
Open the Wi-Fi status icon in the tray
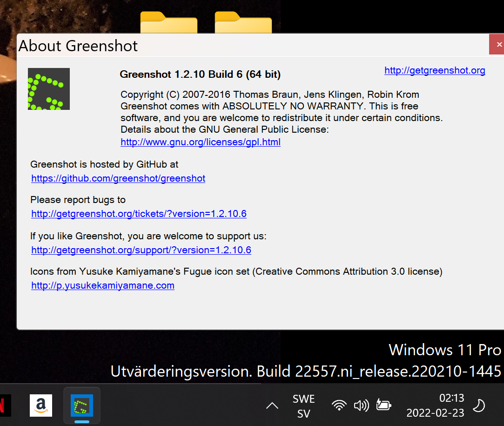tap(339, 405)
